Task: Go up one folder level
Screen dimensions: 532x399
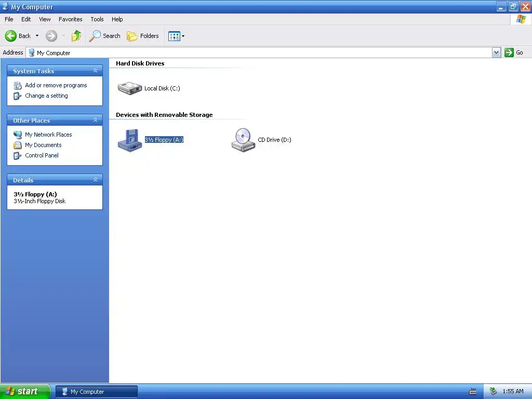Action: tap(76, 36)
